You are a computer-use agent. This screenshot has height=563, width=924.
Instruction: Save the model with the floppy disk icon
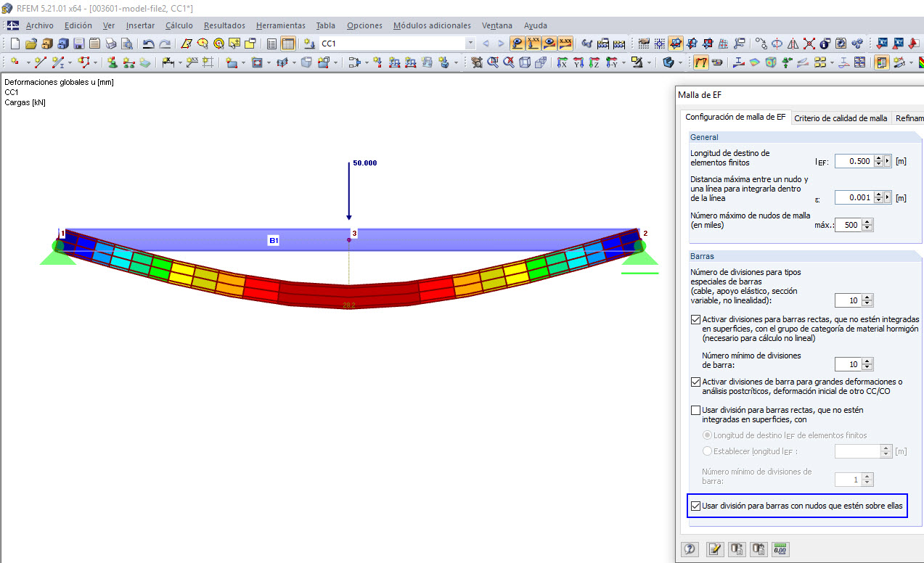point(78,44)
